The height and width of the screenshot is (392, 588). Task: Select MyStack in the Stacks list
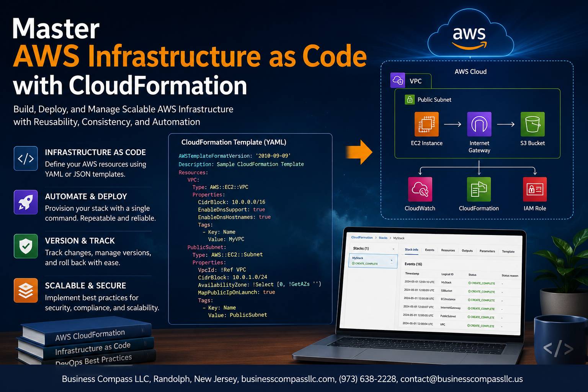[x=373, y=261]
